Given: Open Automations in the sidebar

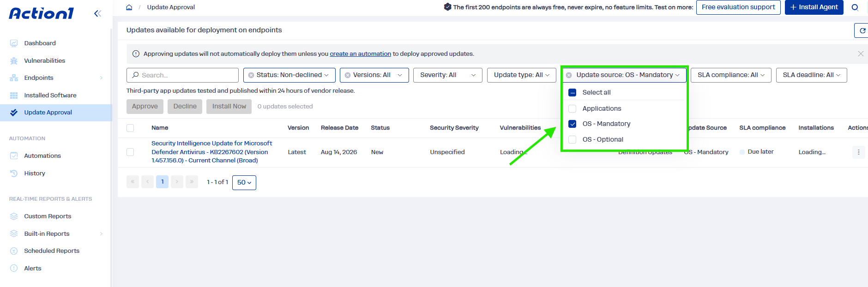Looking at the screenshot, I should (x=42, y=156).
